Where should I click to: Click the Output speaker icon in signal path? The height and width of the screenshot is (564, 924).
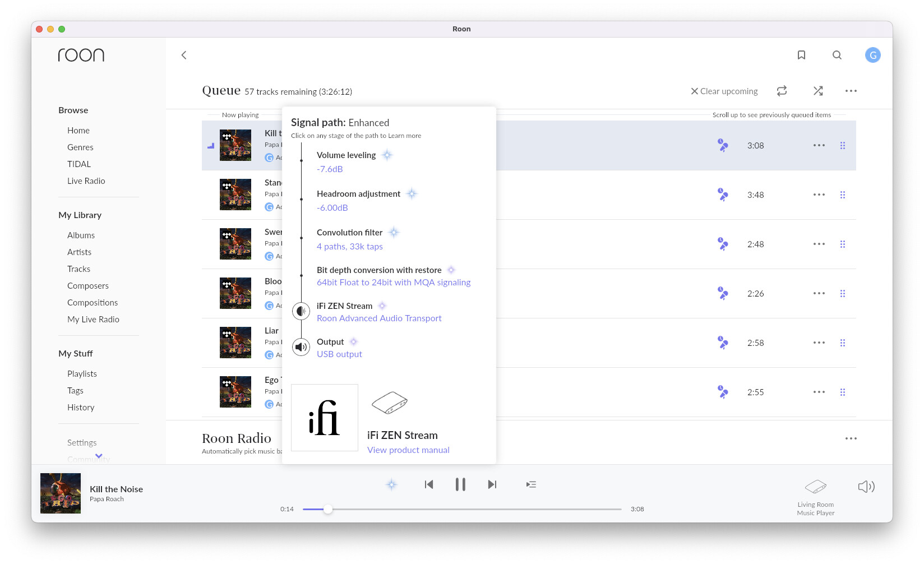tap(301, 347)
